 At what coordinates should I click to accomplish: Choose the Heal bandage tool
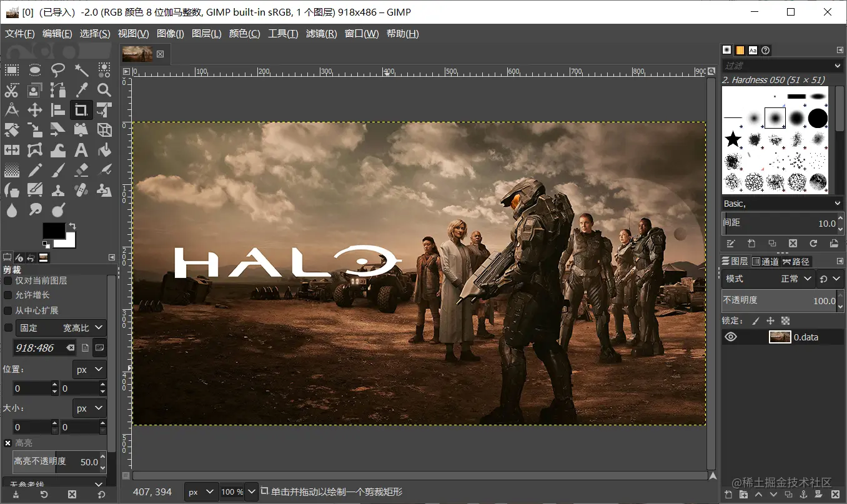point(81,190)
